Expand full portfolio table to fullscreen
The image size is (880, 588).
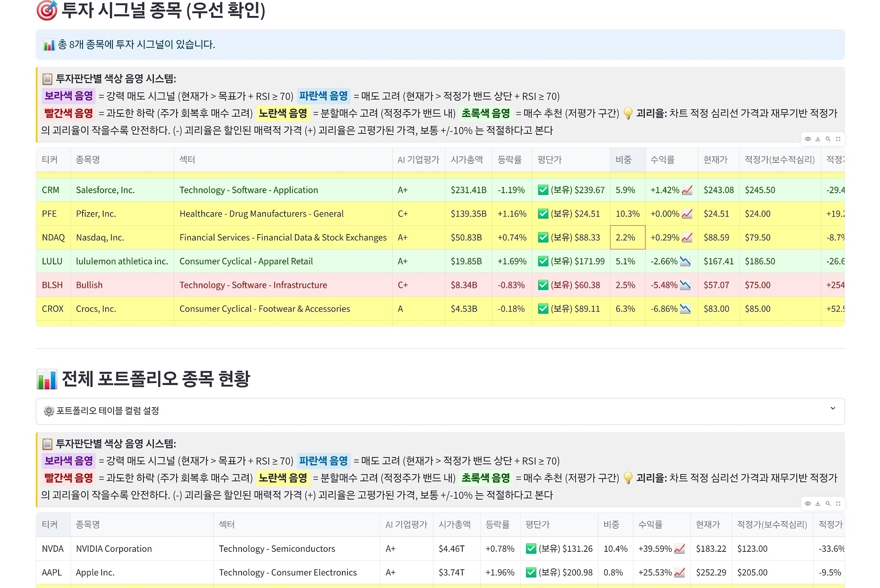coord(838,503)
